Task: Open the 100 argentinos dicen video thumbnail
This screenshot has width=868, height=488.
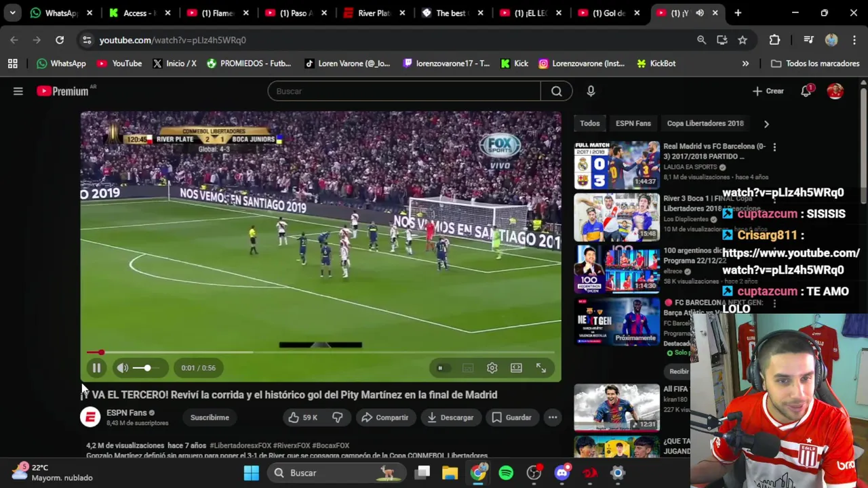Action: point(616,270)
